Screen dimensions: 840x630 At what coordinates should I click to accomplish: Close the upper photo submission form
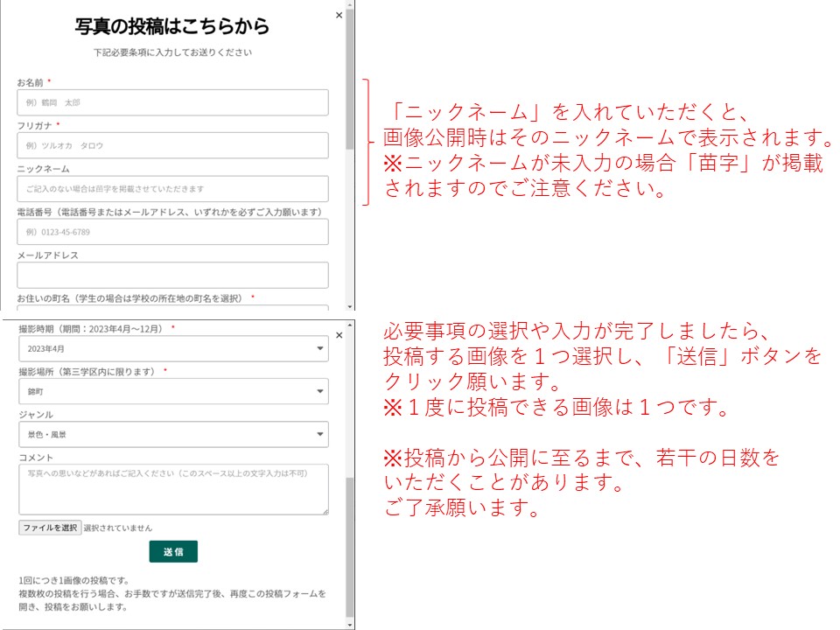click(x=339, y=15)
